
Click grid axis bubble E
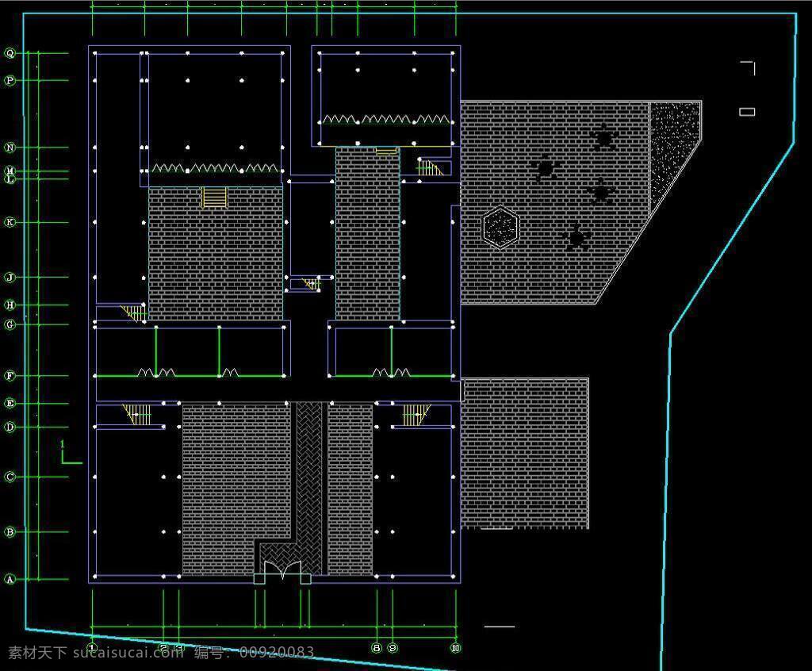pyautogui.click(x=10, y=403)
